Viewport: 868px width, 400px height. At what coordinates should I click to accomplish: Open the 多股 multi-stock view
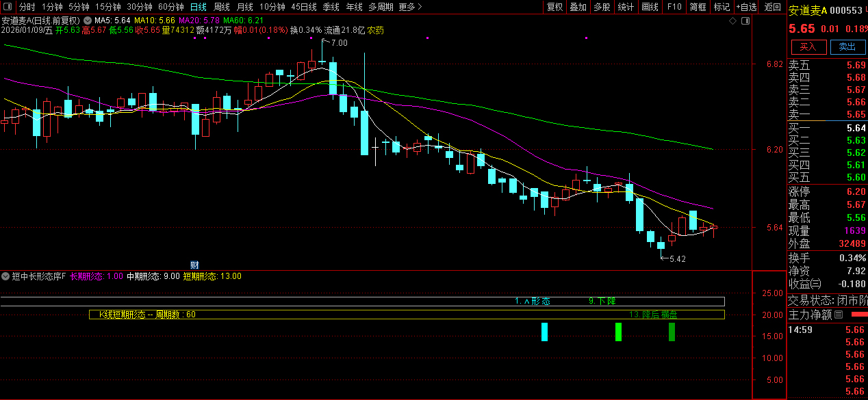click(x=602, y=7)
